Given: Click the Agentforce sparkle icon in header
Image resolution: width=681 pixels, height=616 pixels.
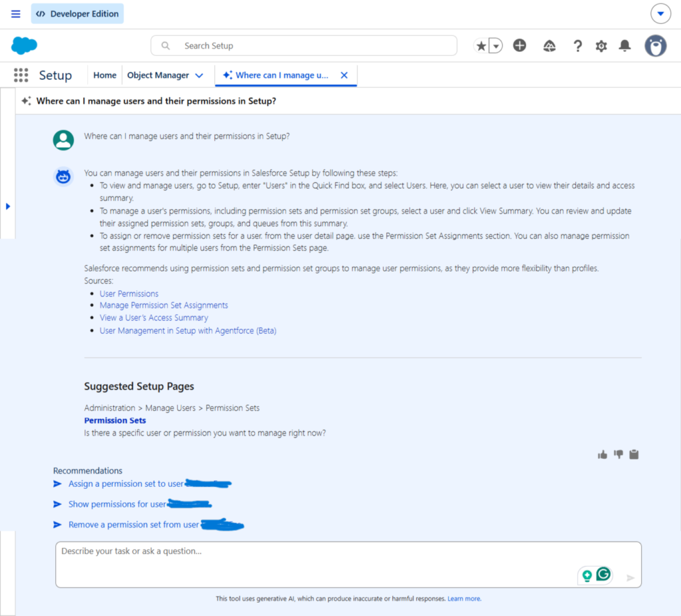Looking at the screenshot, I should pyautogui.click(x=26, y=101).
